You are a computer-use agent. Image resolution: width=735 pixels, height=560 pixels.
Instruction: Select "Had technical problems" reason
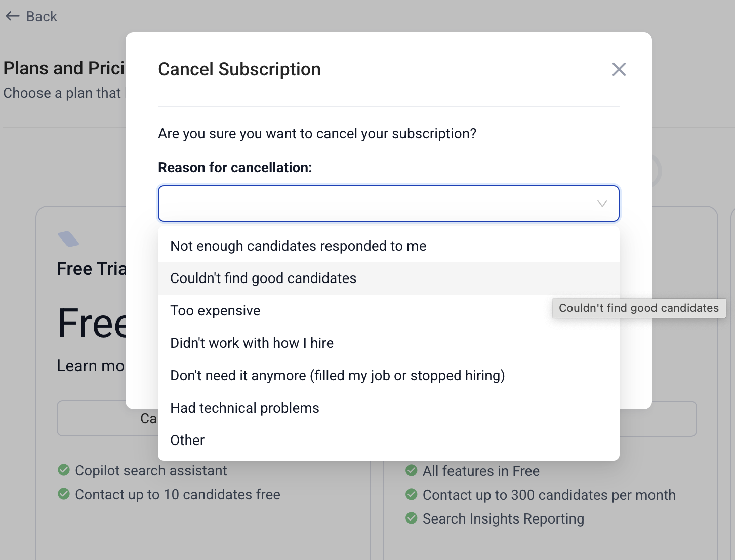[x=244, y=408]
